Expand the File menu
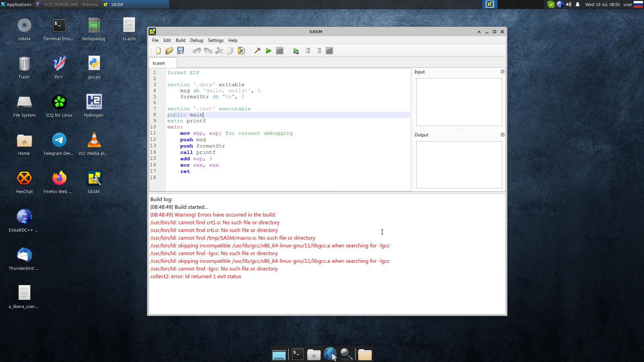The image size is (644, 362). [155, 40]
